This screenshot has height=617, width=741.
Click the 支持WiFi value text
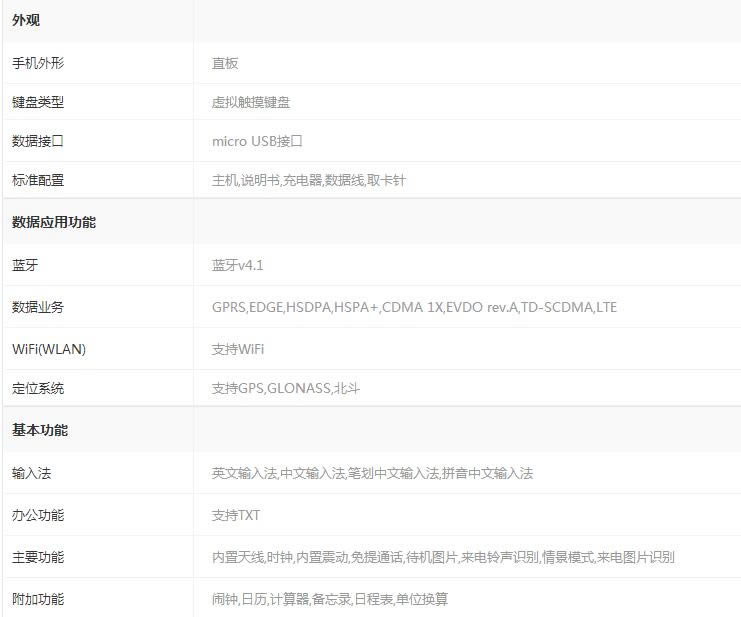pos(238,349)
